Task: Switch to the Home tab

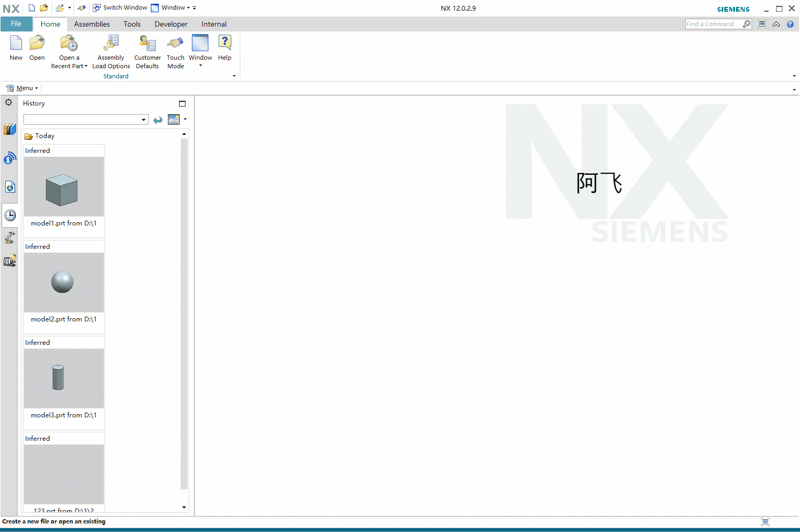Action: coord(50,24)
